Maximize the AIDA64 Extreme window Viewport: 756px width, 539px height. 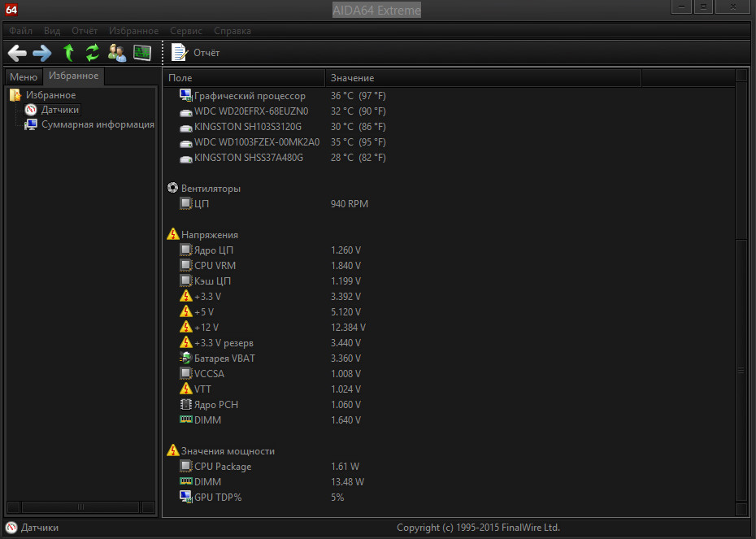pyautogui.click(x=703, y=7)
